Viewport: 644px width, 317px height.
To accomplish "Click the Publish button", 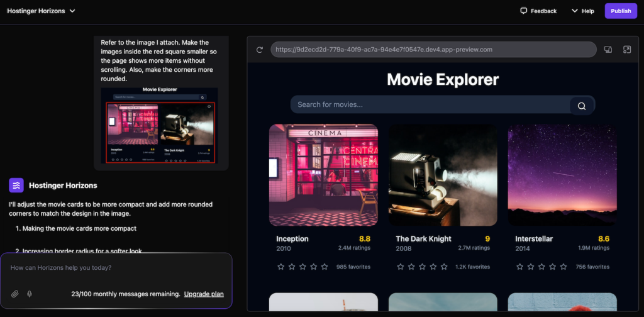I will click(620, 11).
